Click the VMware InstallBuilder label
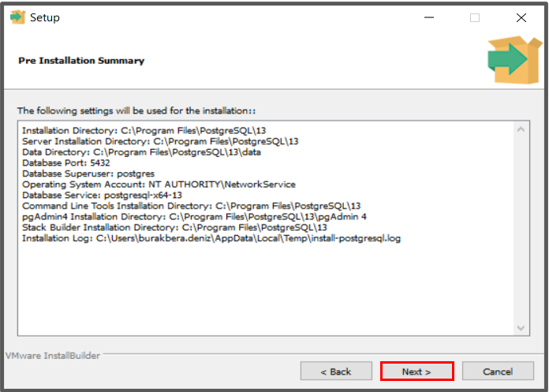Image resolution: width=549 pixels, height=392 pixels. [x=53, y=356]
